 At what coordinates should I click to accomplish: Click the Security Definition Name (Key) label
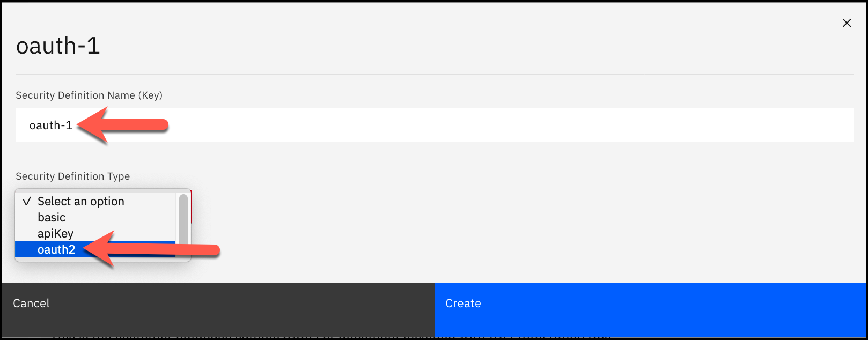click(89, 95)
